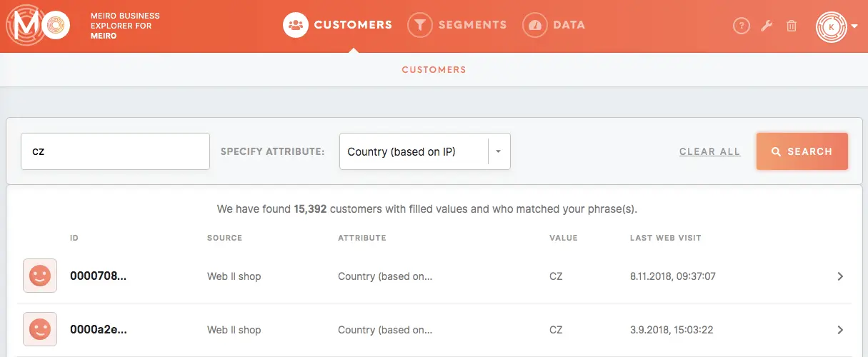The height and width of the screenshot is (357, 868).
Task: Open the wrench settings icon
Action: tap(767, 26)
